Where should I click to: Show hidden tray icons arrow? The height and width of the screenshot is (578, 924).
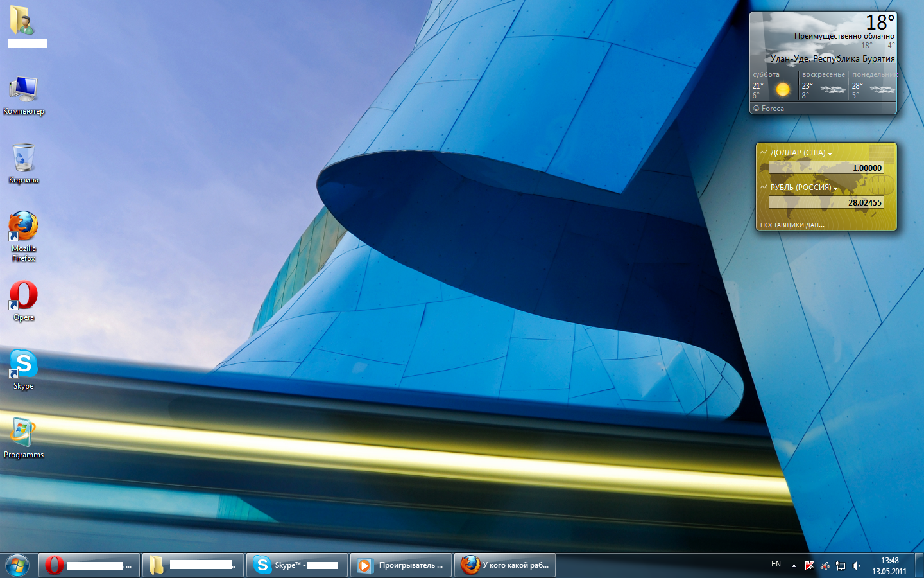pyautogui.click(x=794, y=566)
